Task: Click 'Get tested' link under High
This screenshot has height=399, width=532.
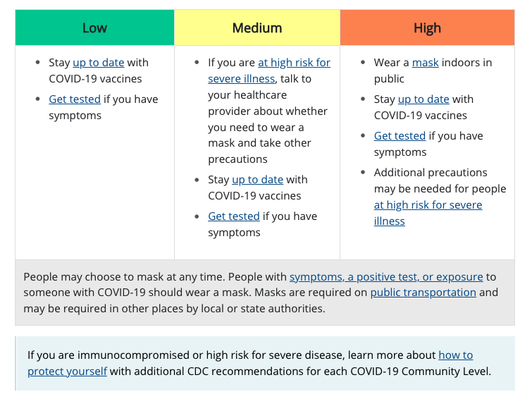Action: click(x=400, y=136)
